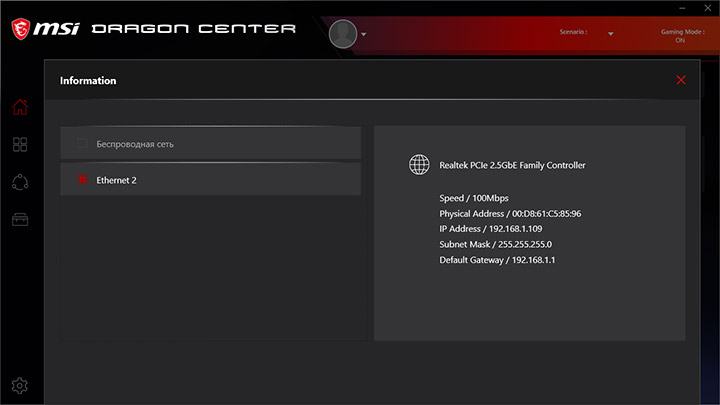
Task: Click Realtek PCIe 2.5GbE Family Controller text
Action: click(512, 165)
